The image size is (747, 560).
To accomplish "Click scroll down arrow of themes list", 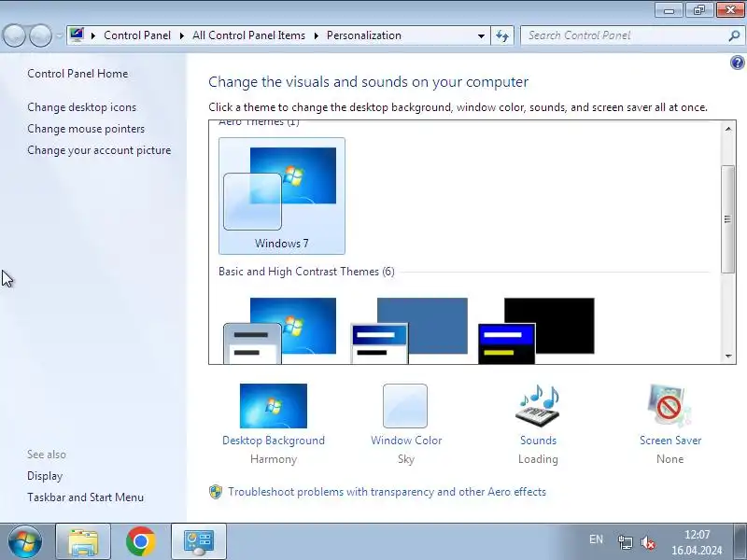I will [728, 356].
